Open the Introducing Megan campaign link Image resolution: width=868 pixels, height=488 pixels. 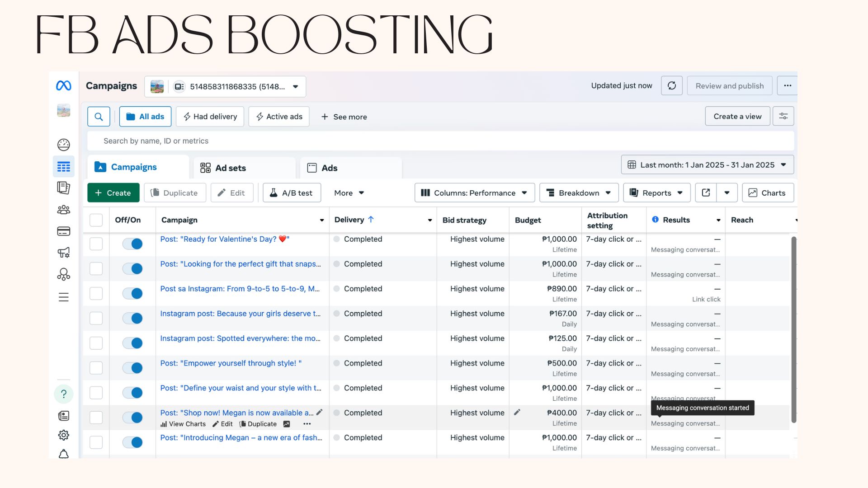(241, 437)
